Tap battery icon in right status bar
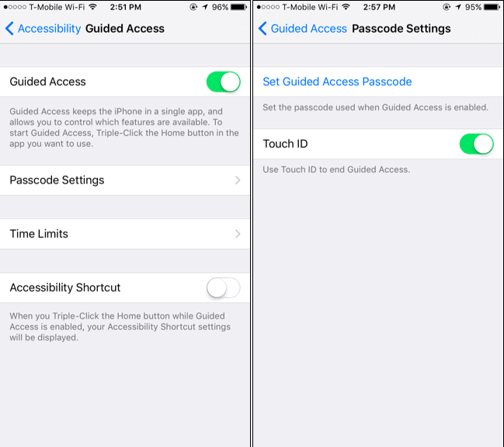504x447 pixels. click(x=492, y=7)
